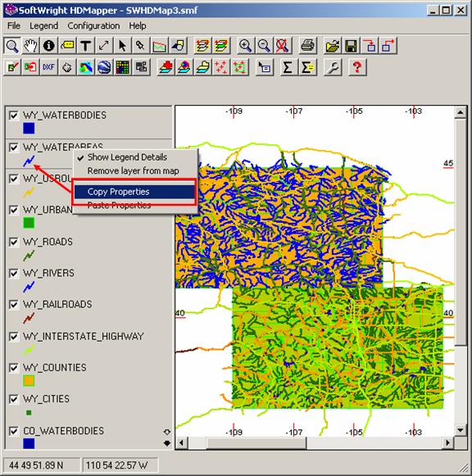Click the Sigma with smiley icon
Image resolution: width=472 pixels, height=476 pixels.
point(307,67)
